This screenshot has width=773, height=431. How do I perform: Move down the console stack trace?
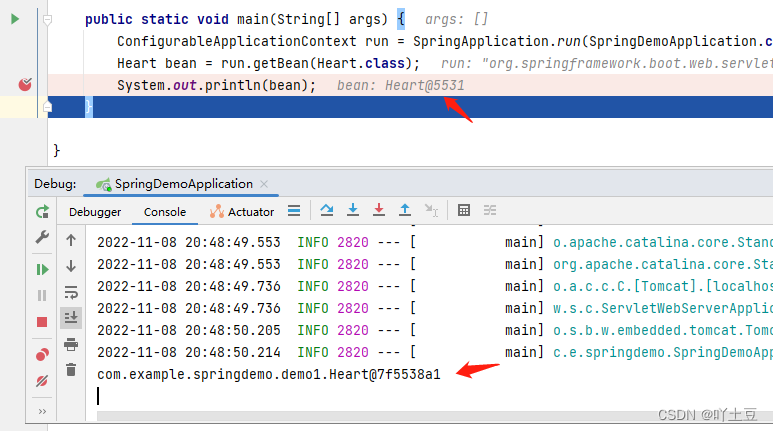coord(71,266)
